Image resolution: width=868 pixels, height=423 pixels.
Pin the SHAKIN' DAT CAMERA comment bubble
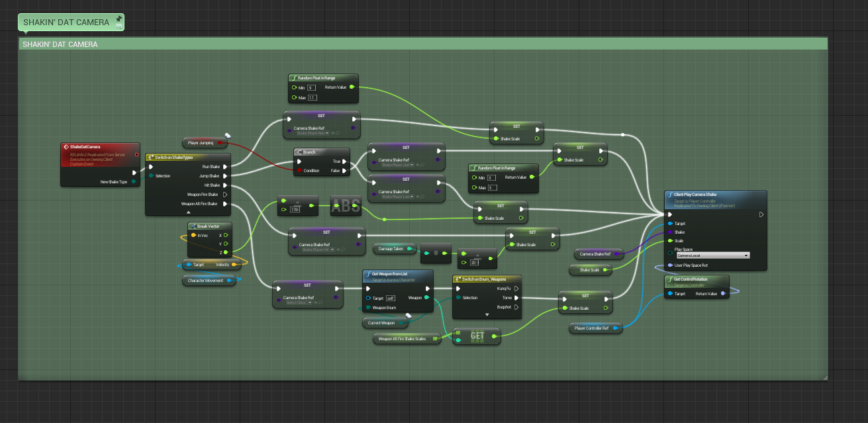[x=119, y=19]
